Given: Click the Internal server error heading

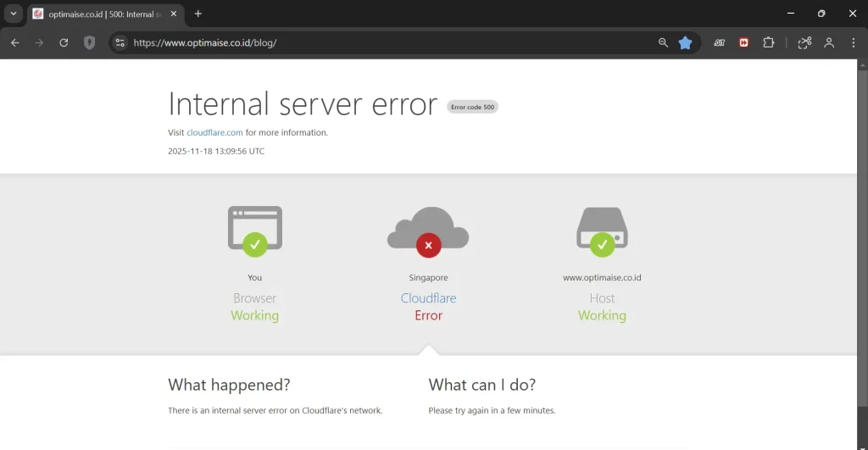Looking at the screenshot, I should 303,103.
